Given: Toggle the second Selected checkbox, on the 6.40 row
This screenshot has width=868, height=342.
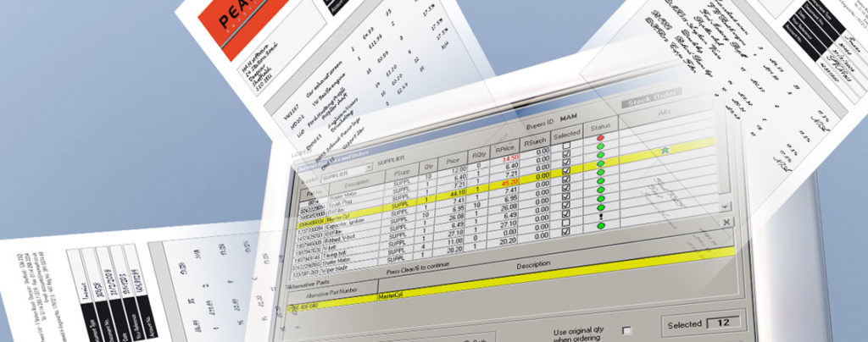Looking at the screenshot, I should [x=566, y=153].
